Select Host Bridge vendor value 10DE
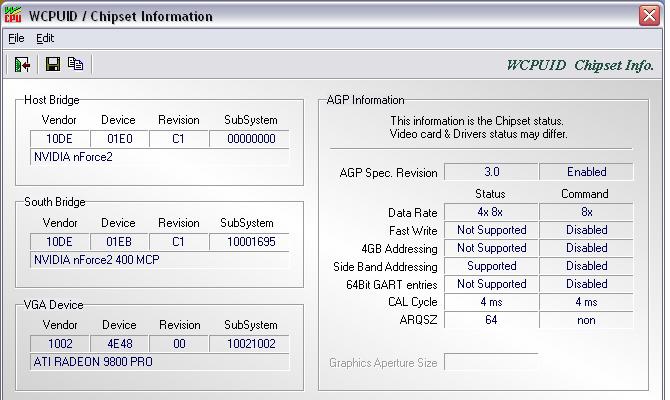 (x=59, y=139)
